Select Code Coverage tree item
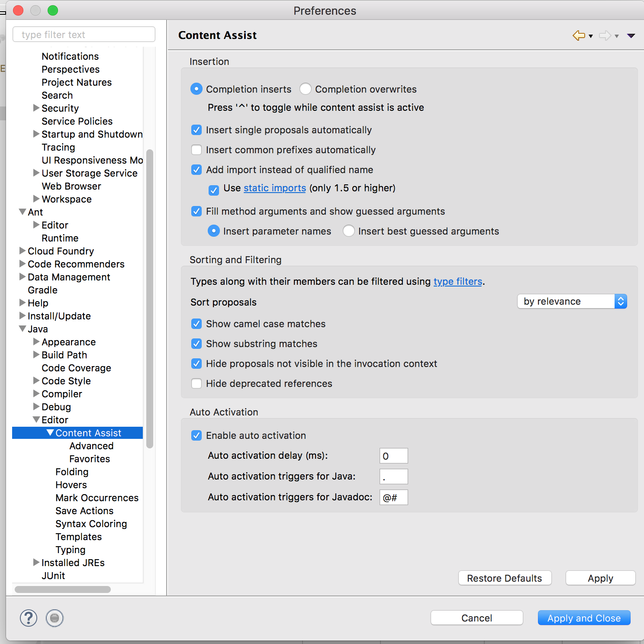Image resolution: width=644 pixels, height=644 pixels. (76, 368)
